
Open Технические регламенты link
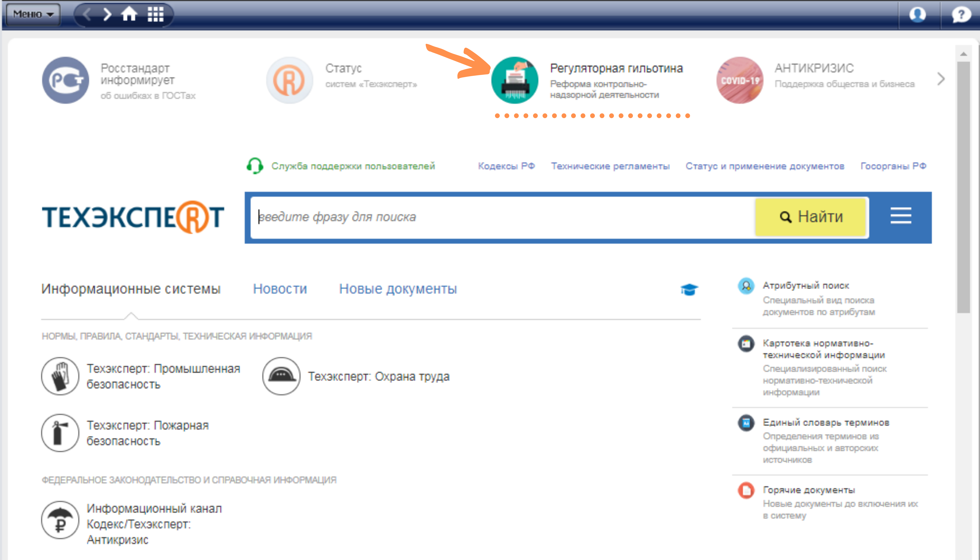tap(610, 166)
